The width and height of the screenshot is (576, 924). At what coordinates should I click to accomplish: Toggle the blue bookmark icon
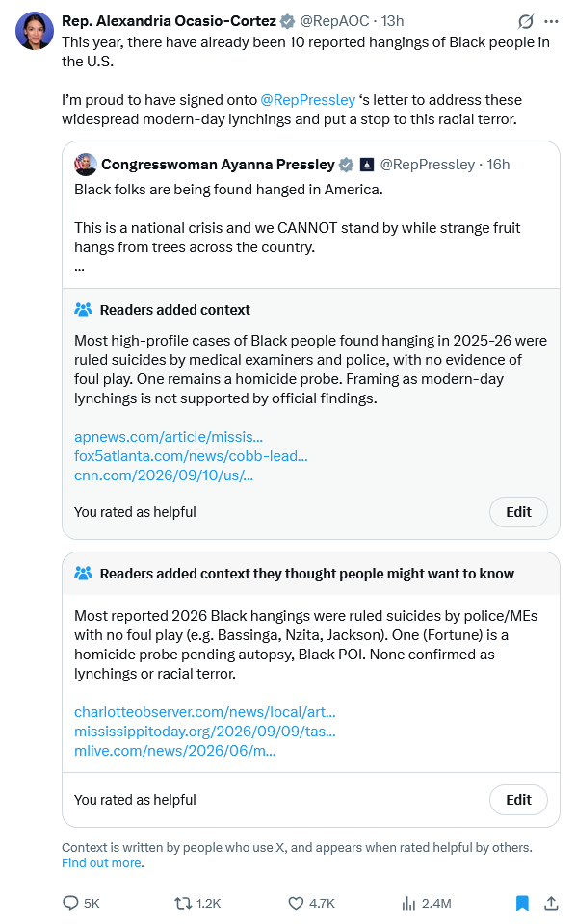click(x=522, y=903)
